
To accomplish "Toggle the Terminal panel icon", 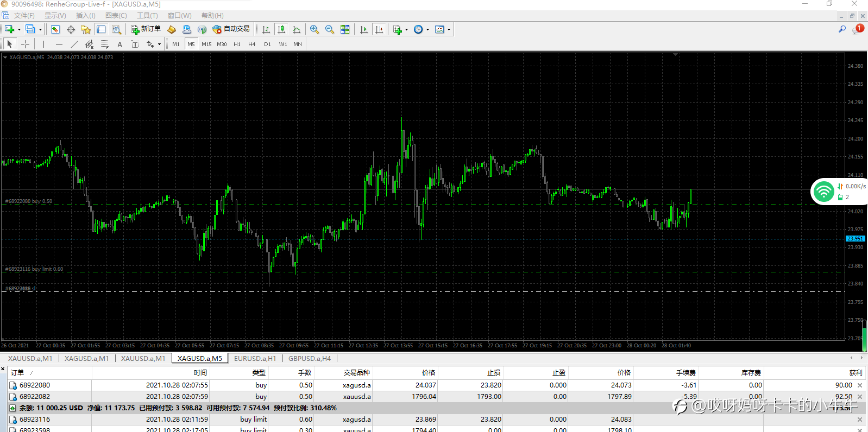I will click(101, 29).
